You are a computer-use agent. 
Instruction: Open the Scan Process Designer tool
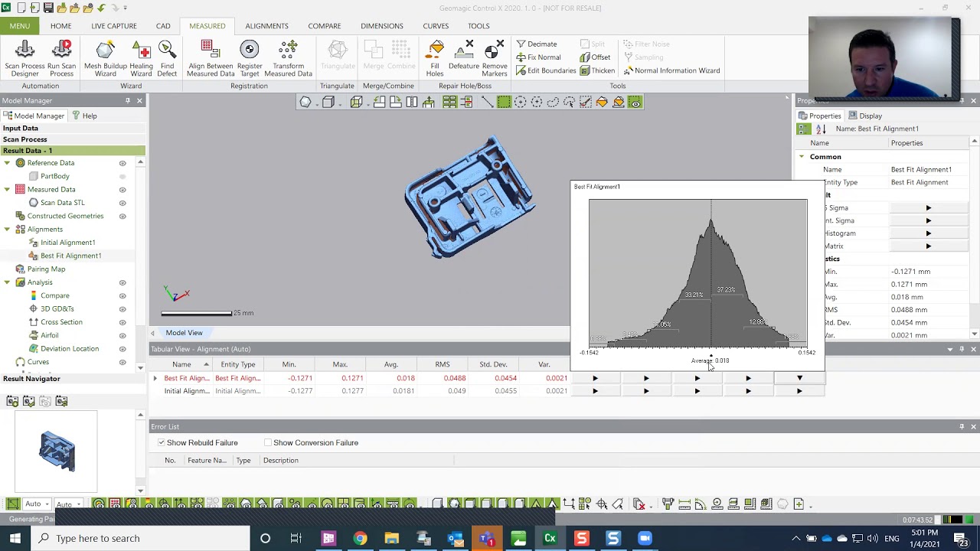[24, 59]
